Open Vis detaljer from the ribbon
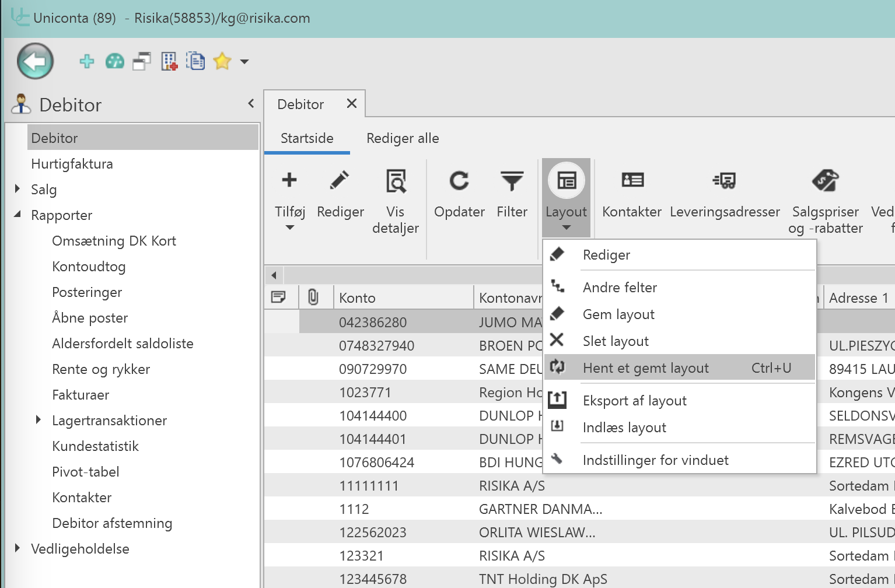 [396, 181]
